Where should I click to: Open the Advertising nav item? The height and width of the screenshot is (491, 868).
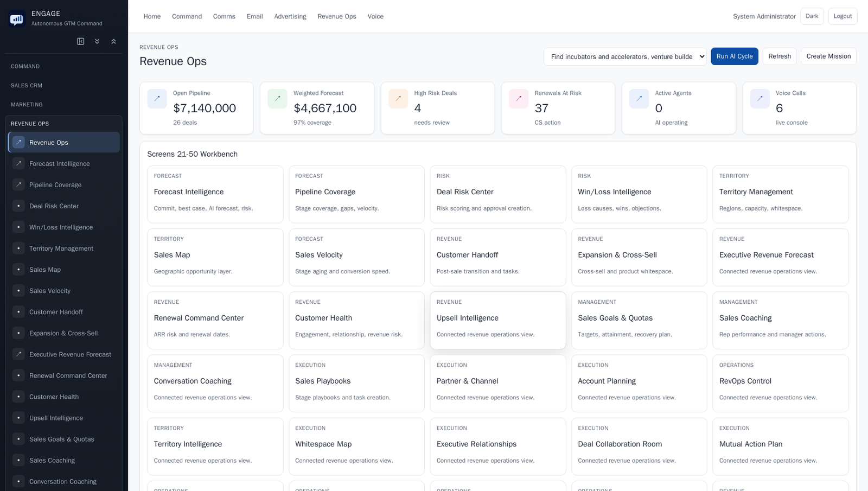290,16
